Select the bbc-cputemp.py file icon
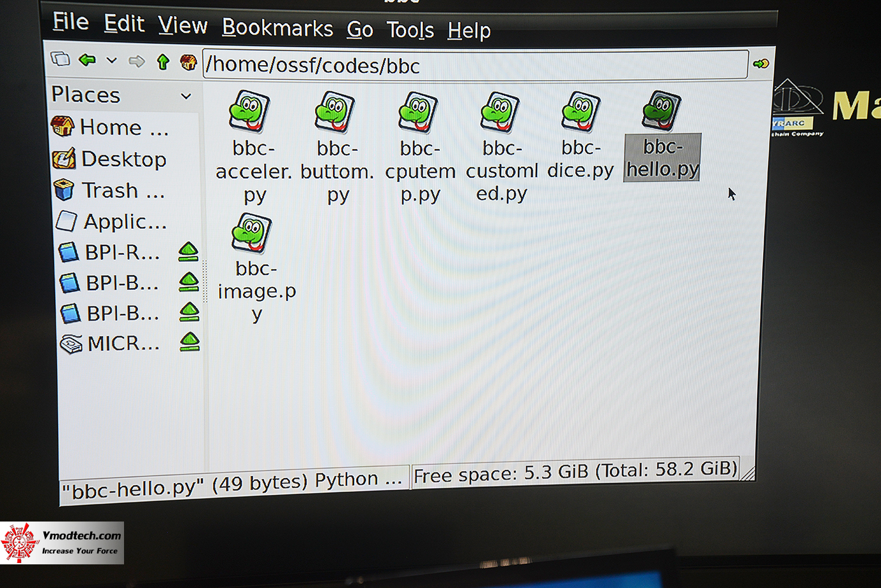Image resolution: width=881 pixels, height=588 pixels. click(x=417, y=112)
